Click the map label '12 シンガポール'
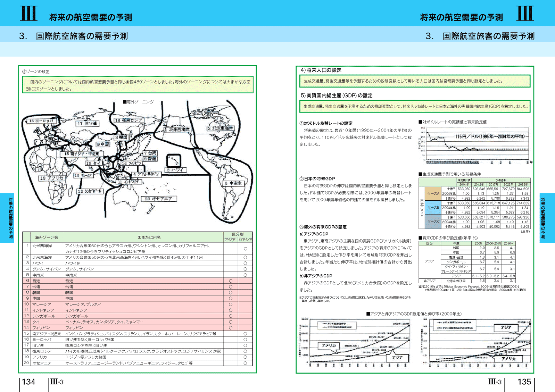 click(90, 191)
